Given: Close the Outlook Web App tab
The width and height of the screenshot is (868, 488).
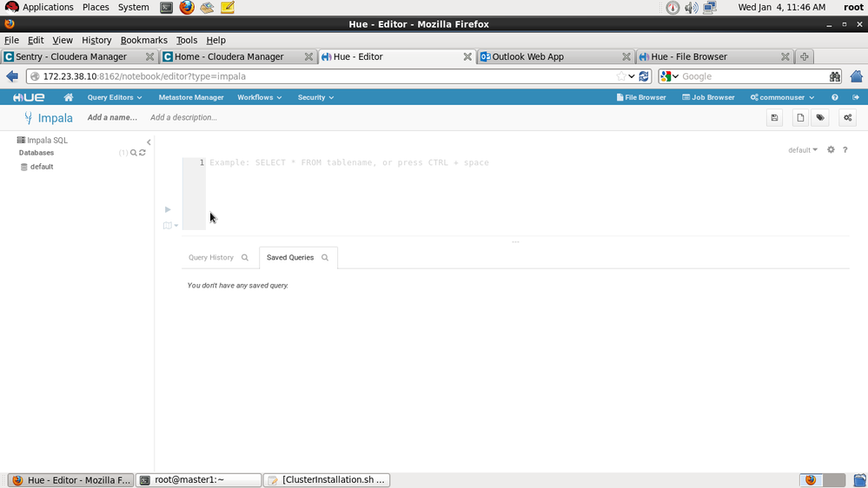Looking at the screenshot, I should (x=626, y=56).
